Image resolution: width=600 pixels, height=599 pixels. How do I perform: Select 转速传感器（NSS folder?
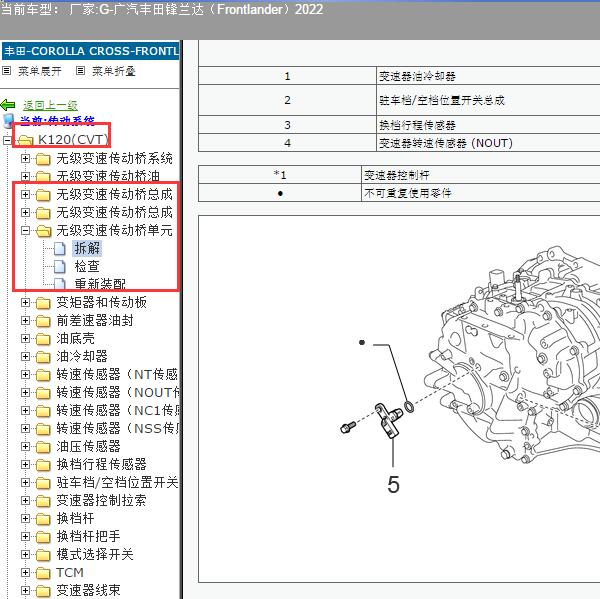[x=118, y=428]
